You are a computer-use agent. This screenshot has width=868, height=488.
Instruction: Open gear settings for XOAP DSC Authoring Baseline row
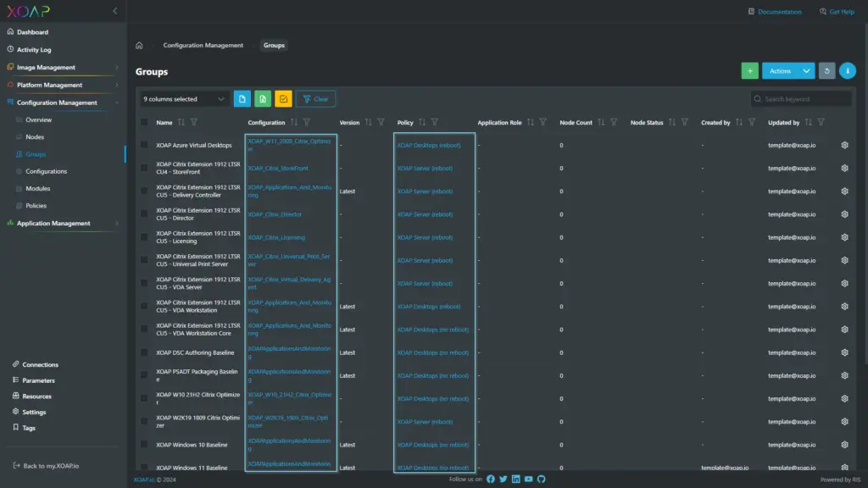pos(844,352)
